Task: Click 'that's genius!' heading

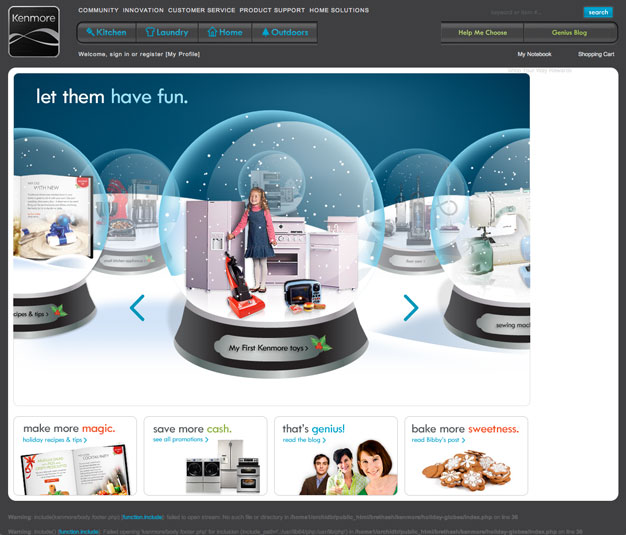Action: 313,429
